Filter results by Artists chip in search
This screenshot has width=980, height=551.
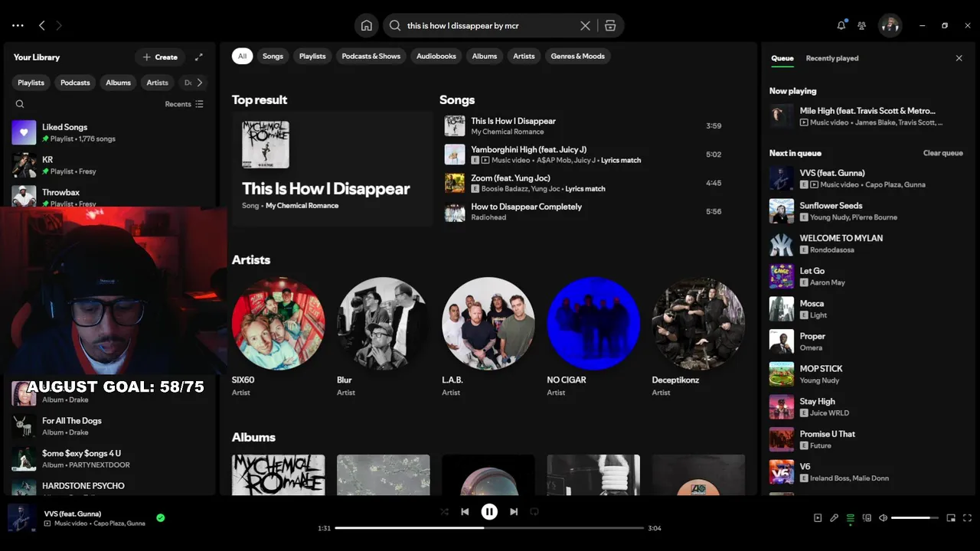click(x=524, y=56)
